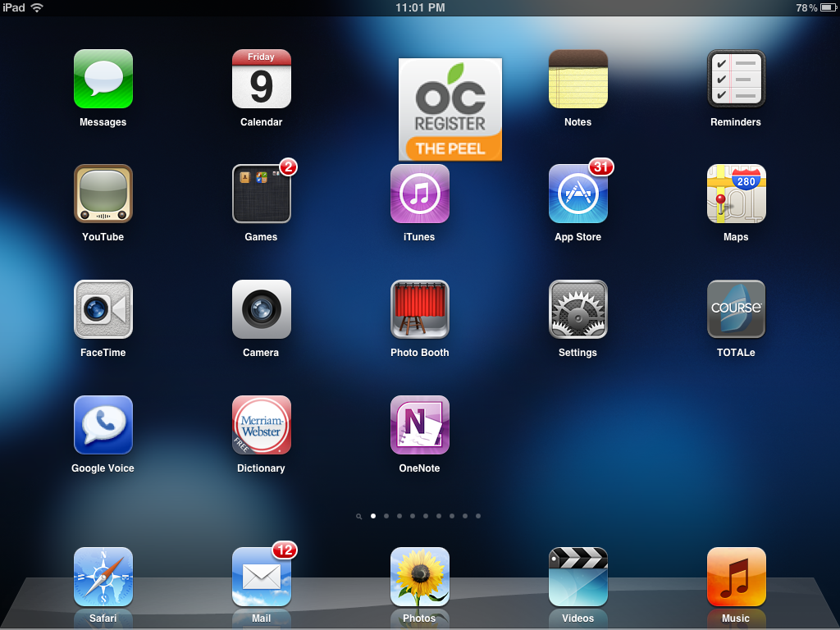
Task: Tap the OC Register The Peel icon
Action: click(x=450, y=109)
